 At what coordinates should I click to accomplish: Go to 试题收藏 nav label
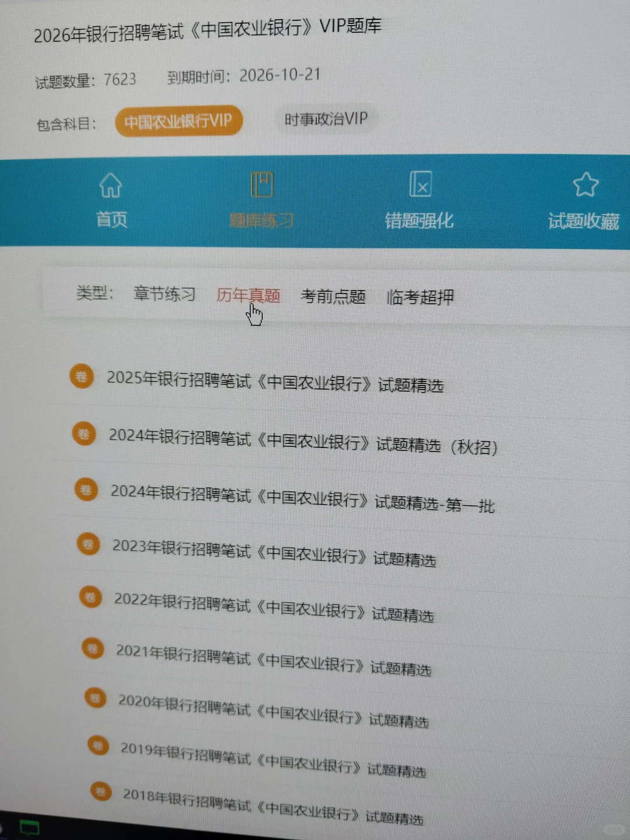(584, 221)
